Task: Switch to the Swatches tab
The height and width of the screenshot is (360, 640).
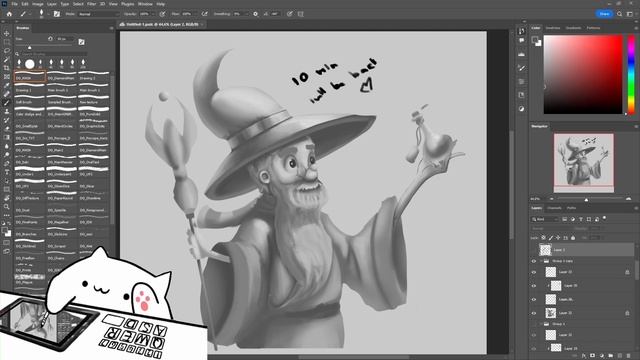Action: 553,28
